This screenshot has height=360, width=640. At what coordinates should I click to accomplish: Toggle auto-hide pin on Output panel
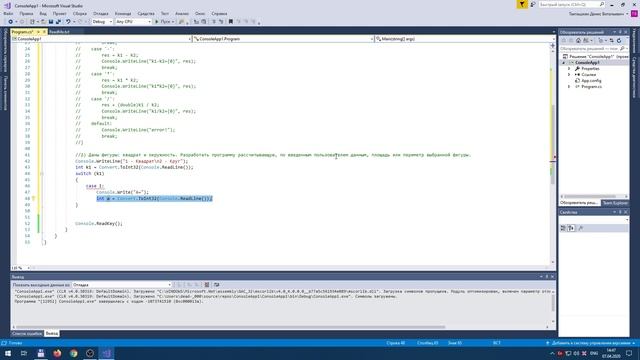[547, 277]
